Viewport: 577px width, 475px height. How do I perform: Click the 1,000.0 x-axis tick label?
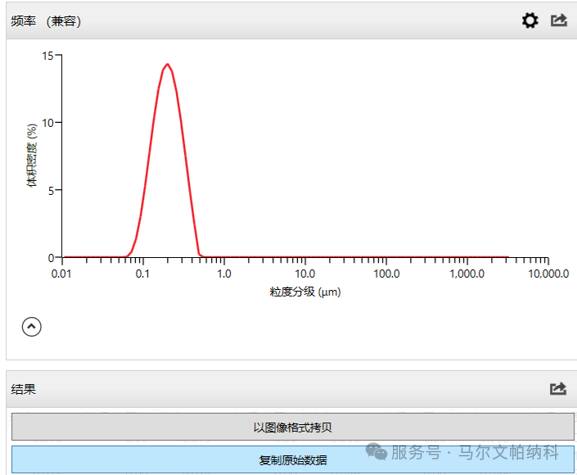(467, 274)
